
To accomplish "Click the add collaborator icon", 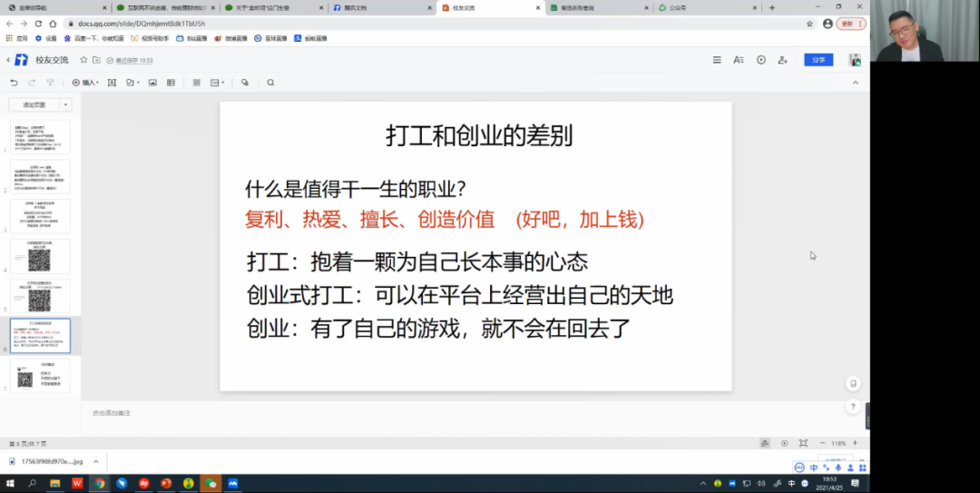I will point(781,60).
